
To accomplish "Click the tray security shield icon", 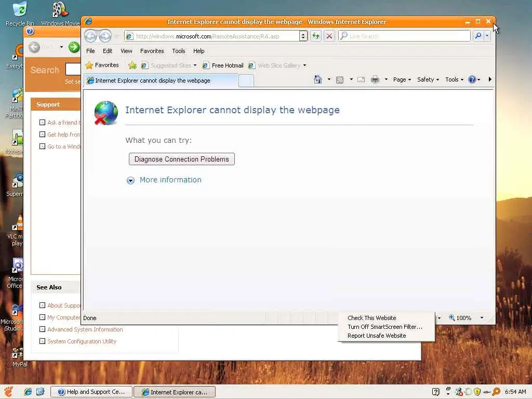I will point(477,392).
